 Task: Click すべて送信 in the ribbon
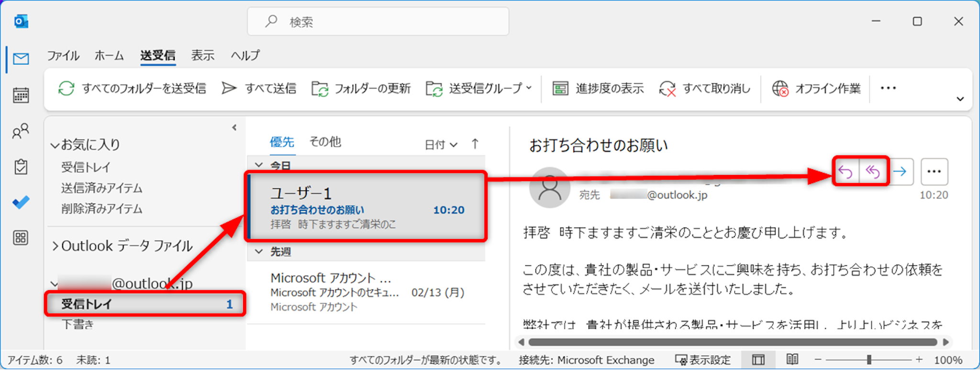(259, 88)
